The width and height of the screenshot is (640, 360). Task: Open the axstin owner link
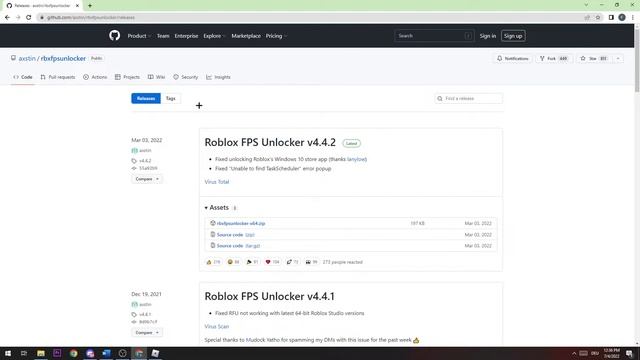click(x=27, y=58)
